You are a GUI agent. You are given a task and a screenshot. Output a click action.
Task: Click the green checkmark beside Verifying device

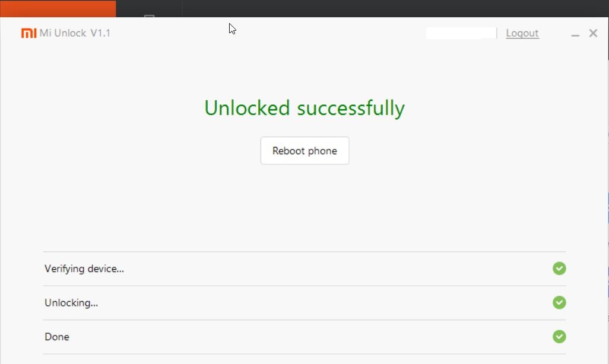click(559, 269)
